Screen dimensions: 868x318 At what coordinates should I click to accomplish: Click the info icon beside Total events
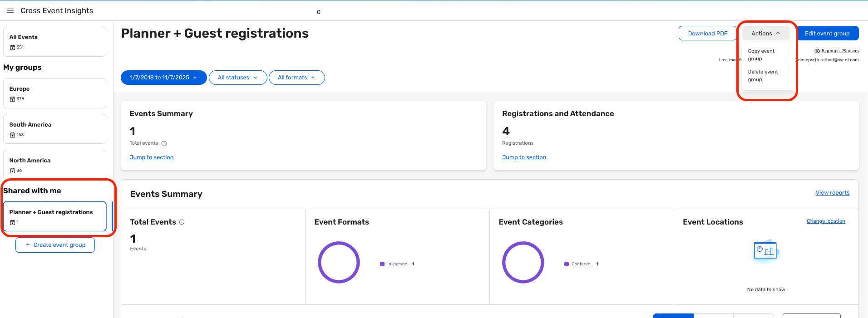[164, 143]
